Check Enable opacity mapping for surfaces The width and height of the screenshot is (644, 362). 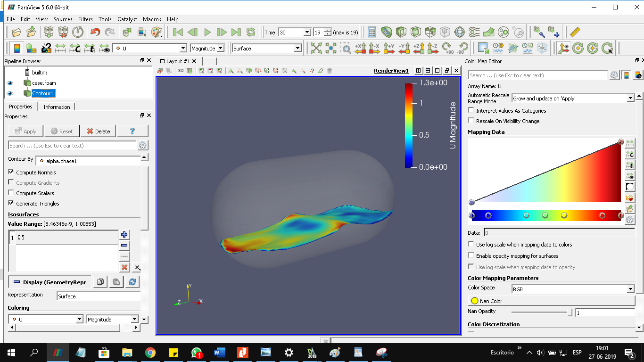click(x=471, y=256)
